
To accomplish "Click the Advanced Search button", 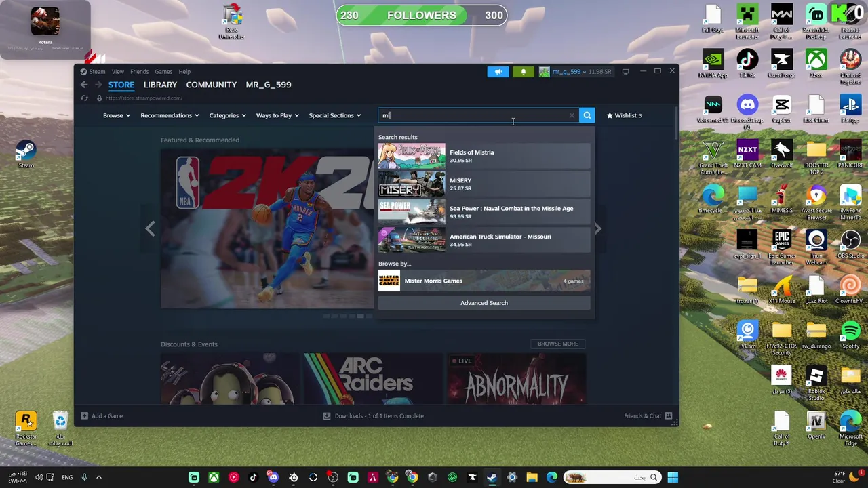I will pos(484,303).
